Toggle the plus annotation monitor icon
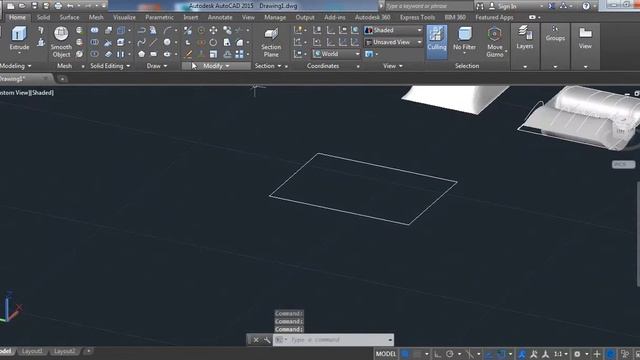Viewport: 640px width, 360px height. pyautogui.click(x=597, y=354)
